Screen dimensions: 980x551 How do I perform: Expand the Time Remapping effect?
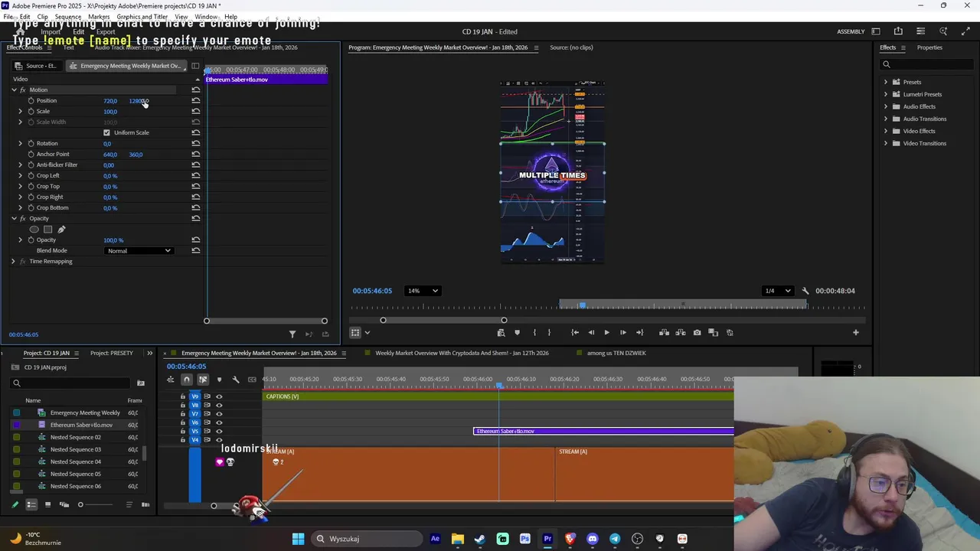(13, 262)
